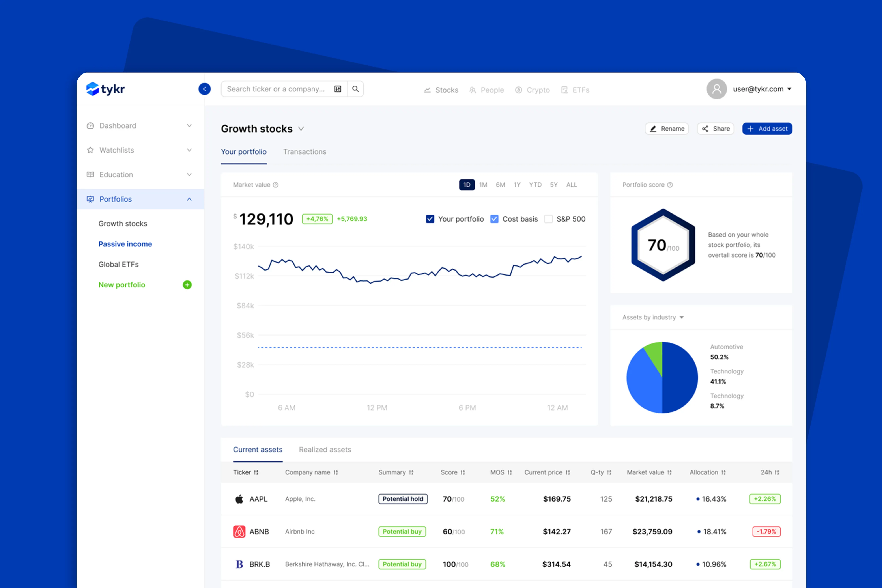882x588 pixels.
Task: Click the search magnifier icon
Action: point(355,89)
